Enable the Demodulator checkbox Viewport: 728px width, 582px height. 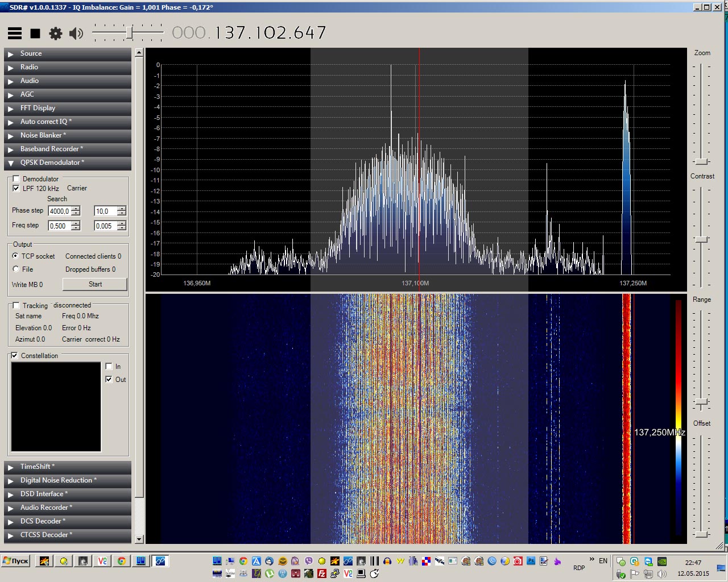click(16, 179)
